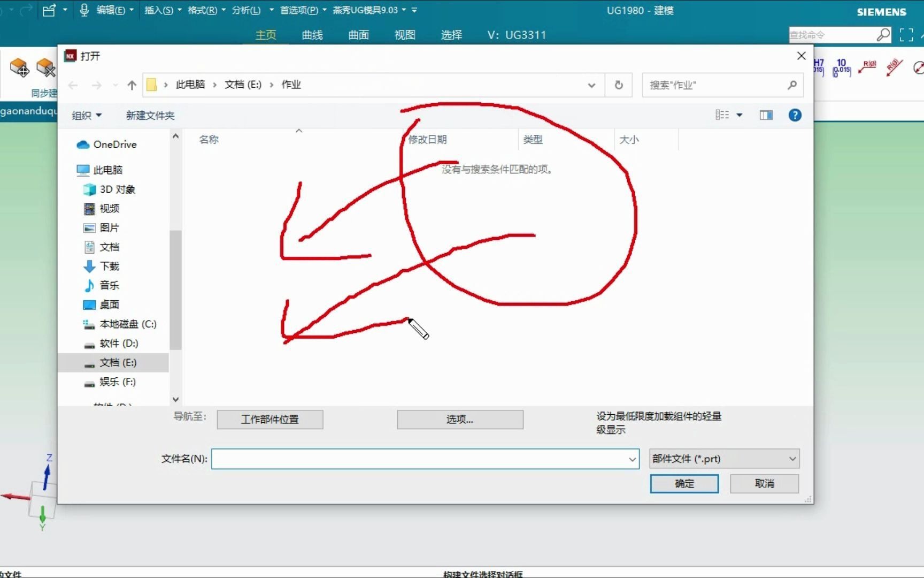924x578 pixels.
Task: Go up one folder level arrow
Action: pos(132,85)
